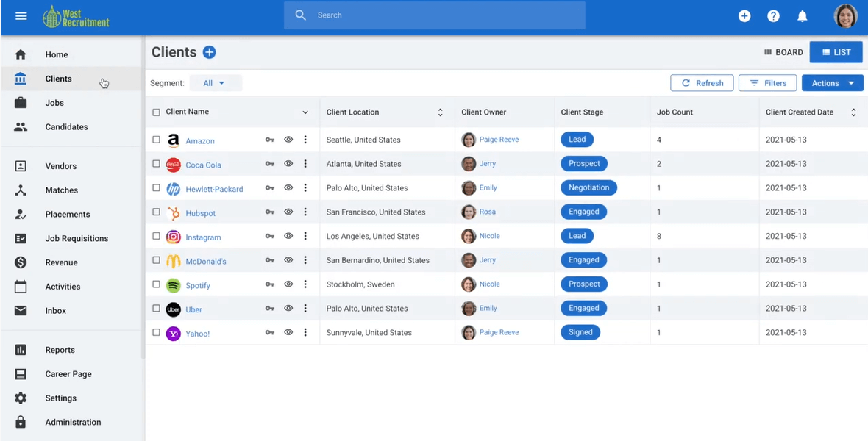The width and height of the screenshot is (868, 441).
Task: Open Placements in sidebar
Action: [x=72, y=214]
